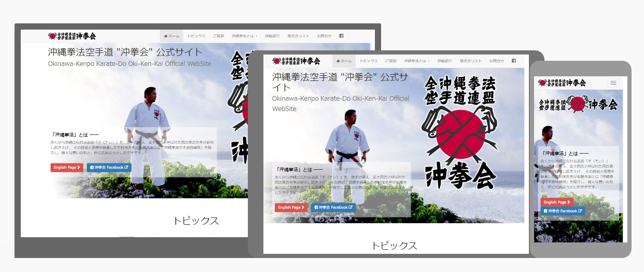Click large 沖拳会 emblem in tablet view
The height and width of the screenshot is (272, 644).
[460, 132]
